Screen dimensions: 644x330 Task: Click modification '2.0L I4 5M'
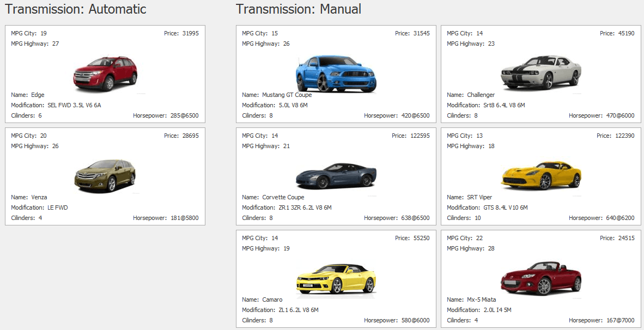pyautogui.click(x=497, y=310)
